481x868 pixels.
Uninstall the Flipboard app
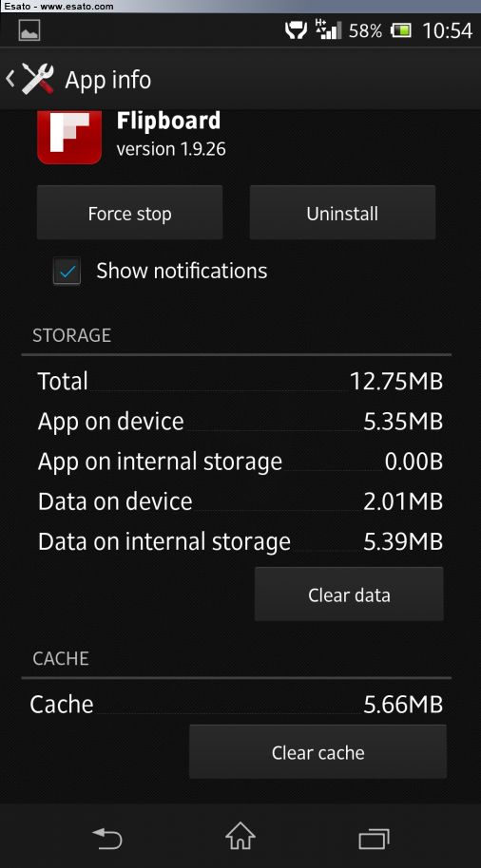(x=342, y=213)
